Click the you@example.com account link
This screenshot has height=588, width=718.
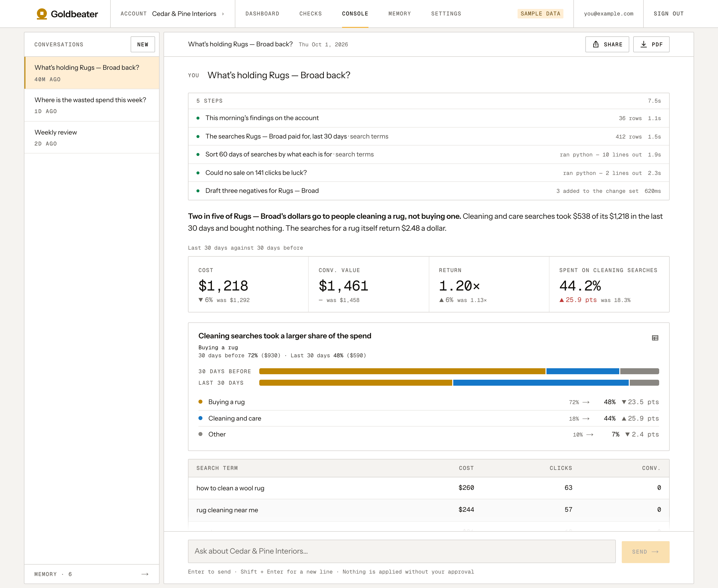click(608, 14)
